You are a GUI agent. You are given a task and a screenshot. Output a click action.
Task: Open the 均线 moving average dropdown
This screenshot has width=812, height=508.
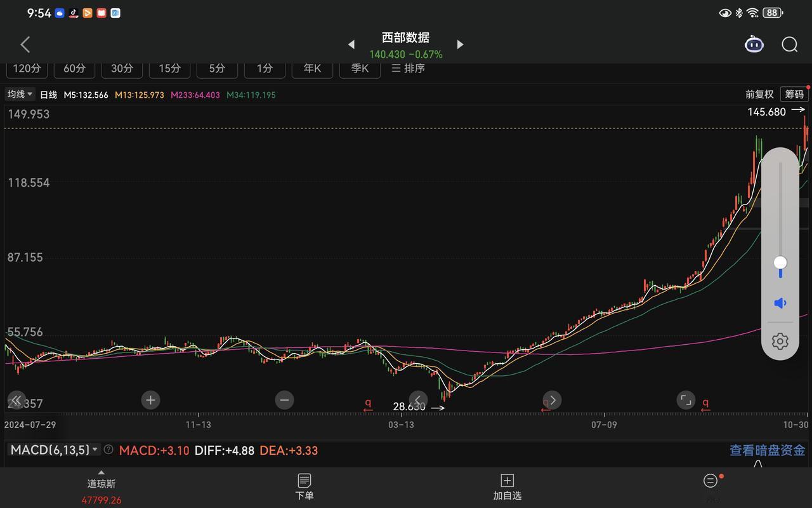[x=19, y=94]
